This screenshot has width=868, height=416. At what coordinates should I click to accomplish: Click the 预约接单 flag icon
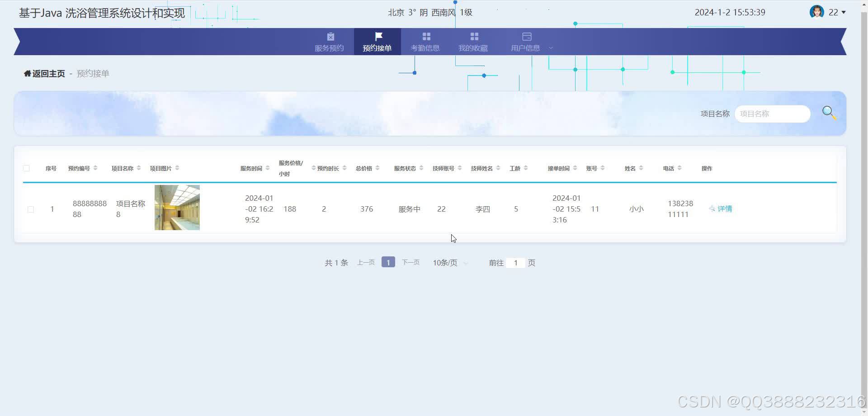[378, 36]
